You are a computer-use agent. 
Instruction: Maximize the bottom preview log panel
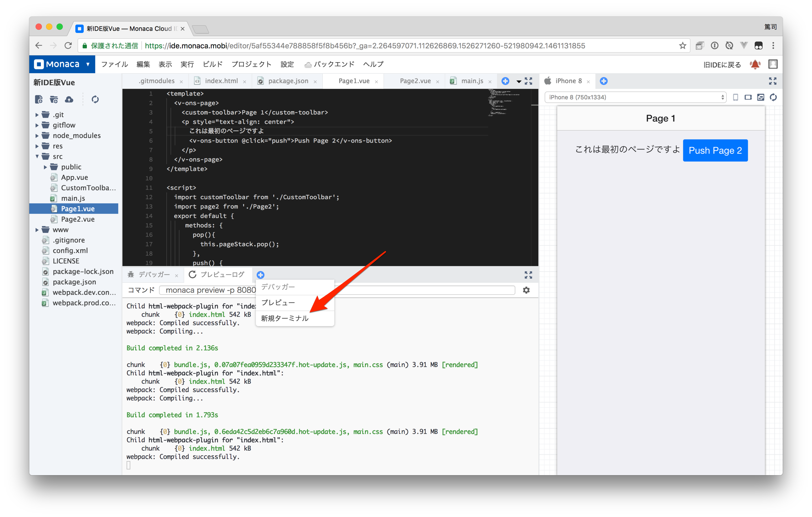[x=528, y=275]
